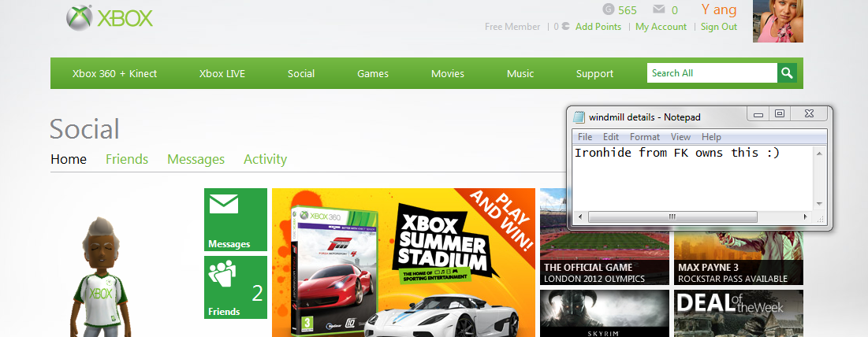
Task: Click the profile photo in the header
Action: [778, 21]
